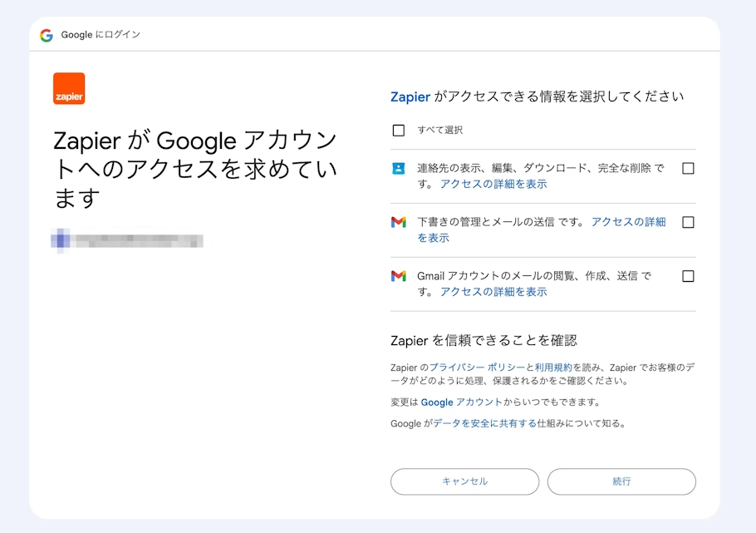756x533 pixels.
Task: Click the キャンセル button
Action: (464, 481)
